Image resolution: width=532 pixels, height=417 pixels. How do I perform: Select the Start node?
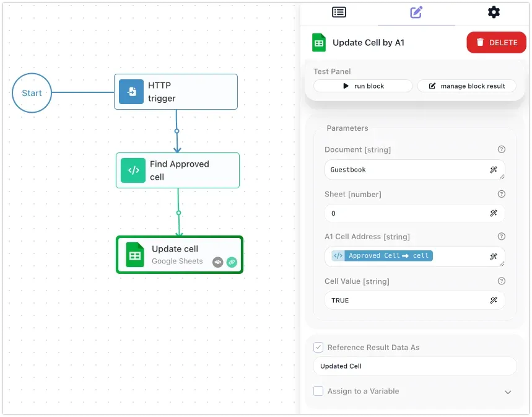(32, 93)
